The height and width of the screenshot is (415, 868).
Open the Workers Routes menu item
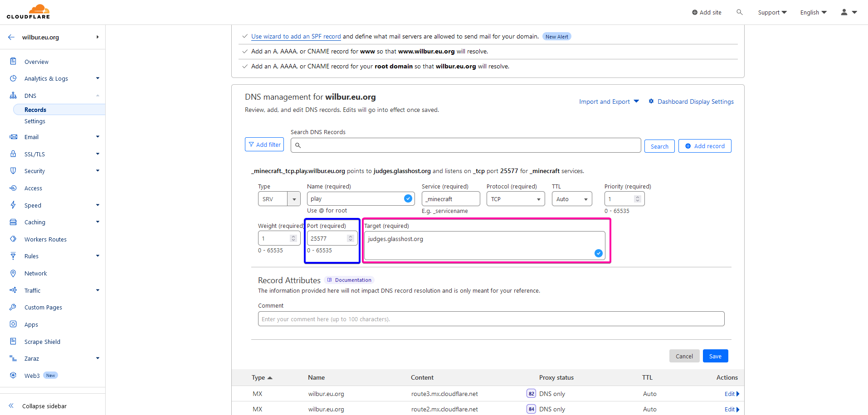tap(45, 239)
